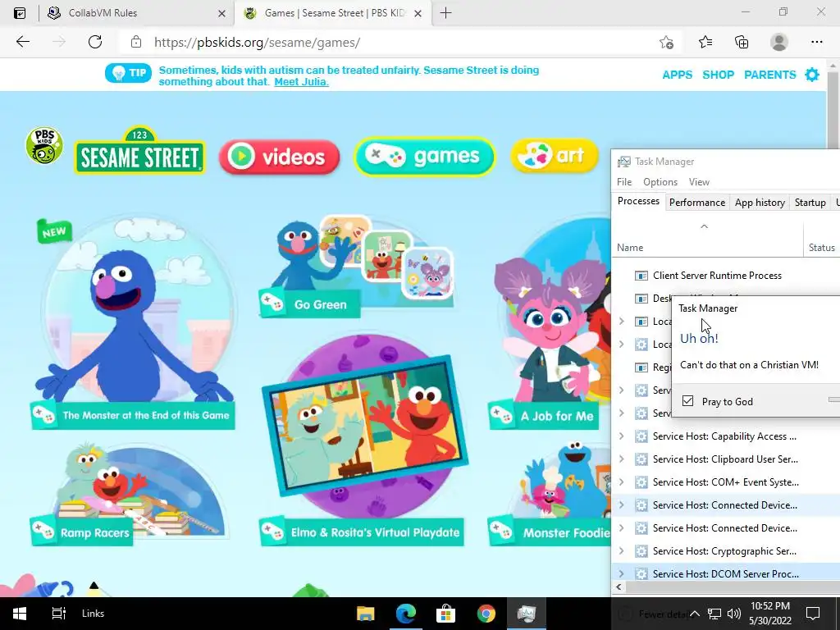The height and width of the screenshot is (630, 840).
Task: Click the PBS Kids logo
Action: [x=44, y=145]
